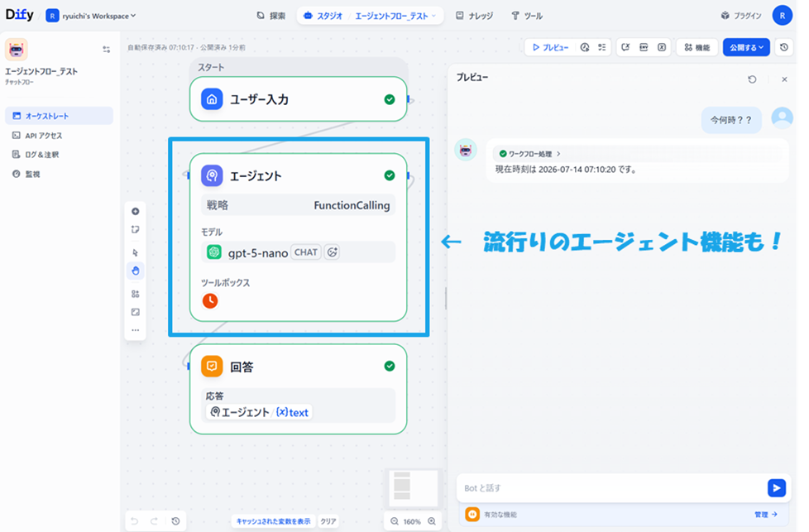Click the プレビュー run button
The image size is (809, 532).
point(551,47)
